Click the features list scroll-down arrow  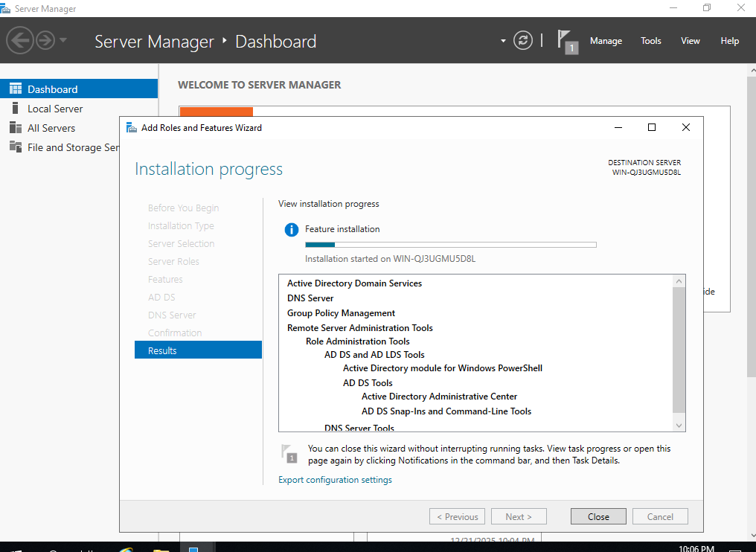tap(679, 426)
